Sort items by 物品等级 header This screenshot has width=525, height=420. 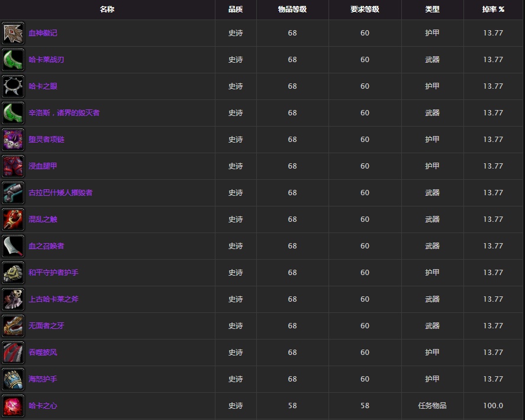(x=292, y=9)
